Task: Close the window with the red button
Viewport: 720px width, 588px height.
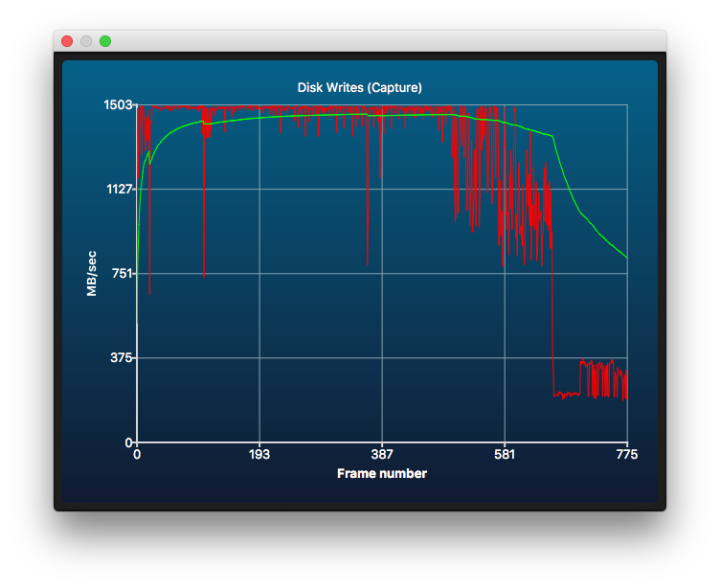Action: (x=67, y=41)
